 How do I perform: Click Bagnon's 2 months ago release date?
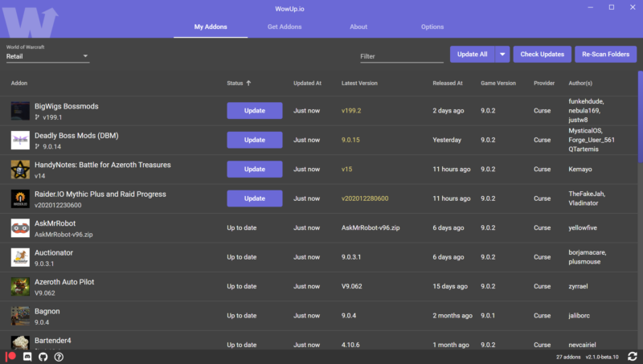pyautogui.click(x=453, y=316)
